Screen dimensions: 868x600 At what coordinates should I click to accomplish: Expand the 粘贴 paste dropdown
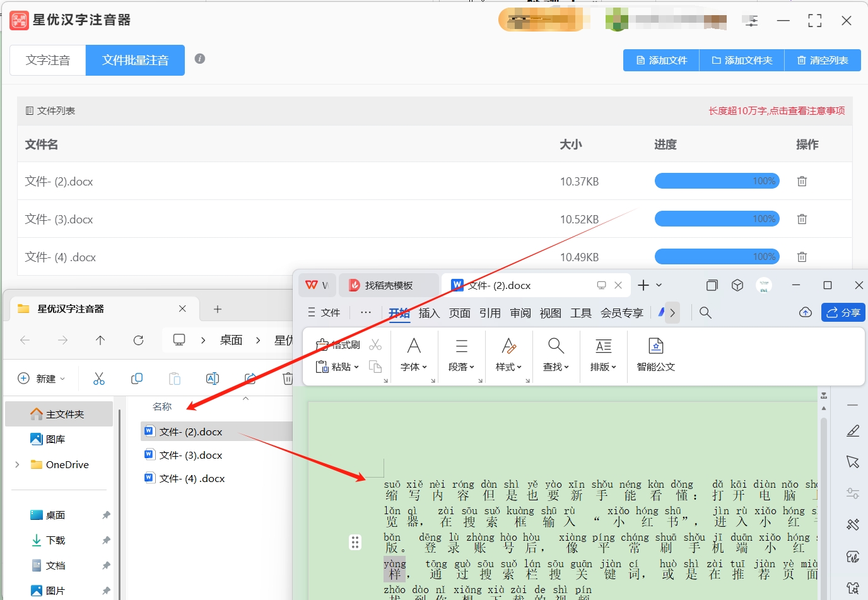[356, 367]
